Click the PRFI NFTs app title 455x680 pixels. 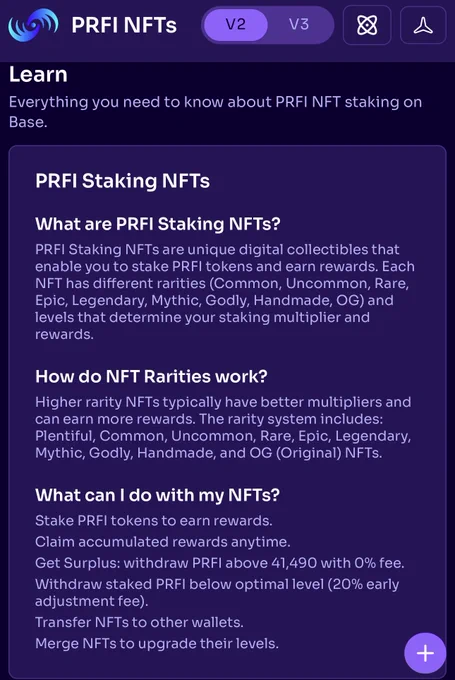pyautogui.click(x=124, y=25)
